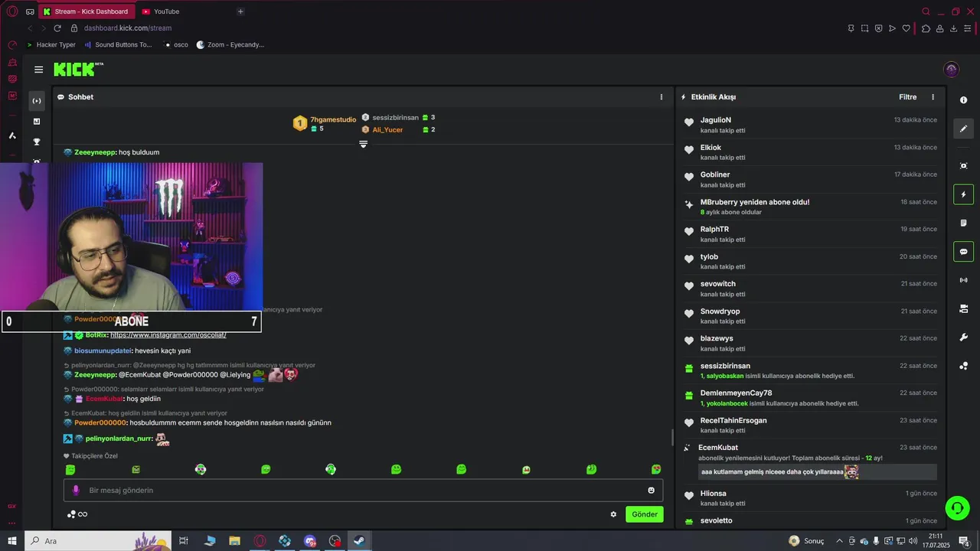Open the document notes icon in right rail
The image size is (980, 551).
(963, 223)
